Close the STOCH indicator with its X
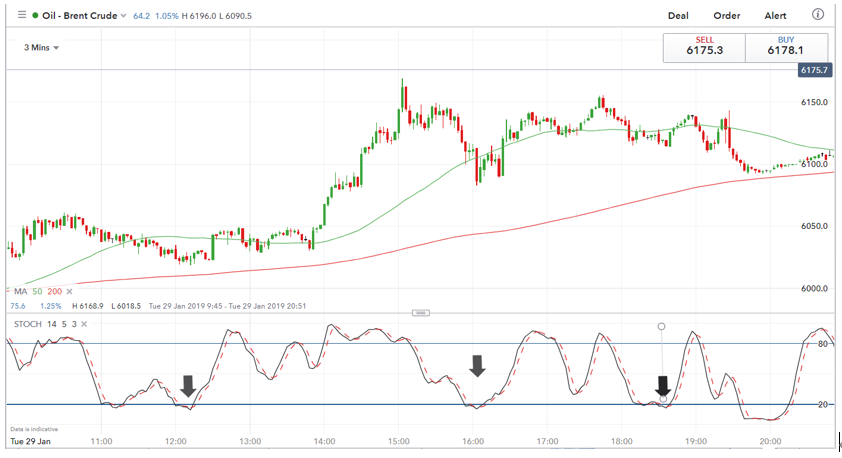The height and width of the screenshot is (458, 842). click(84, 325)
